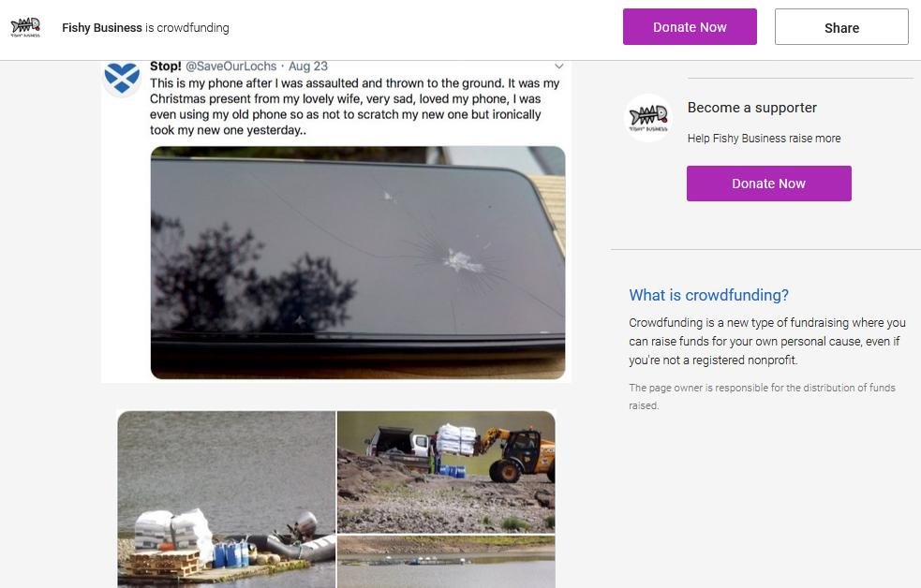Click the tweet text about assaulted phone

354,107
